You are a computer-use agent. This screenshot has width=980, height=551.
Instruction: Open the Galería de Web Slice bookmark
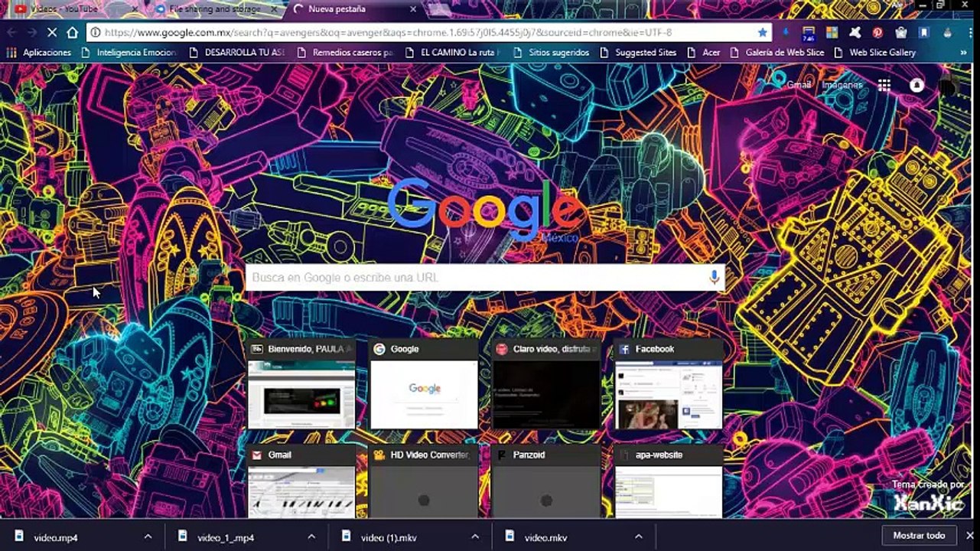777,53
